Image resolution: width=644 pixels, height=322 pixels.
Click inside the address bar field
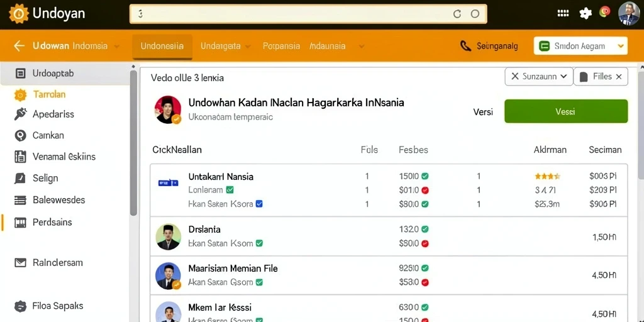coord(308,14)
